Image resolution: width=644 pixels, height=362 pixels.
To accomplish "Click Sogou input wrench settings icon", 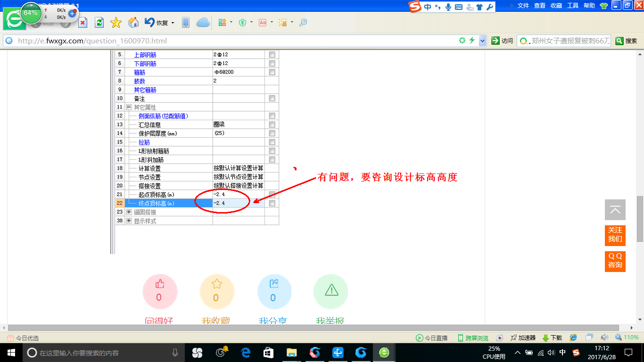I will pos(490,7).
